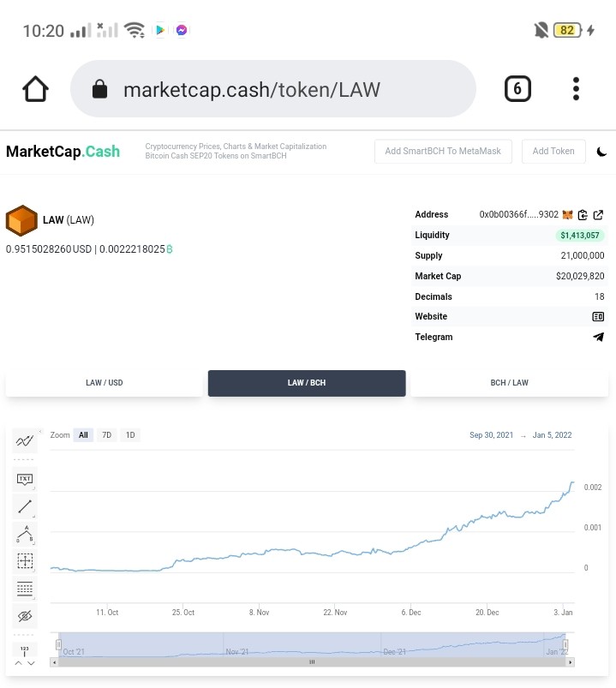Open the Telegram paper plane icon

599,337
